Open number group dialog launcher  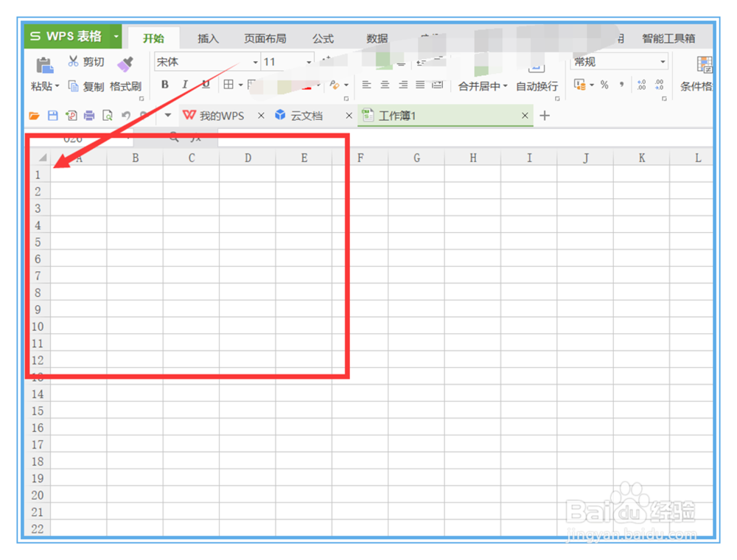664,99
